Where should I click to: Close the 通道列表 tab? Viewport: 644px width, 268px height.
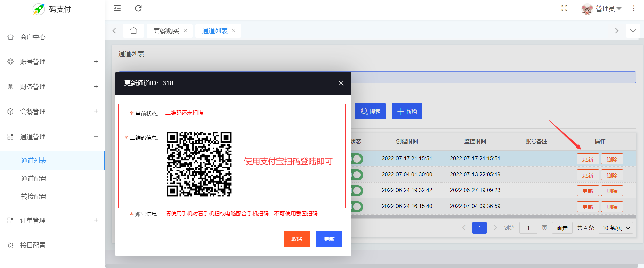pos(234,31)
